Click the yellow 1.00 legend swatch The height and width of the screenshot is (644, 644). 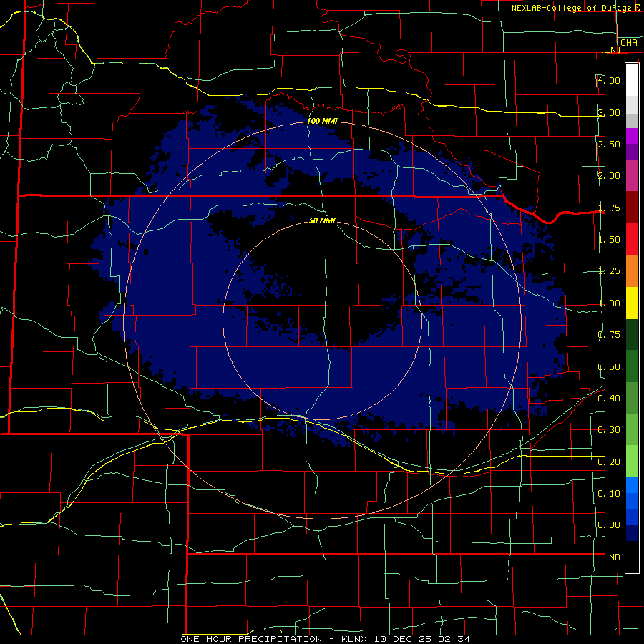(632, 303)
